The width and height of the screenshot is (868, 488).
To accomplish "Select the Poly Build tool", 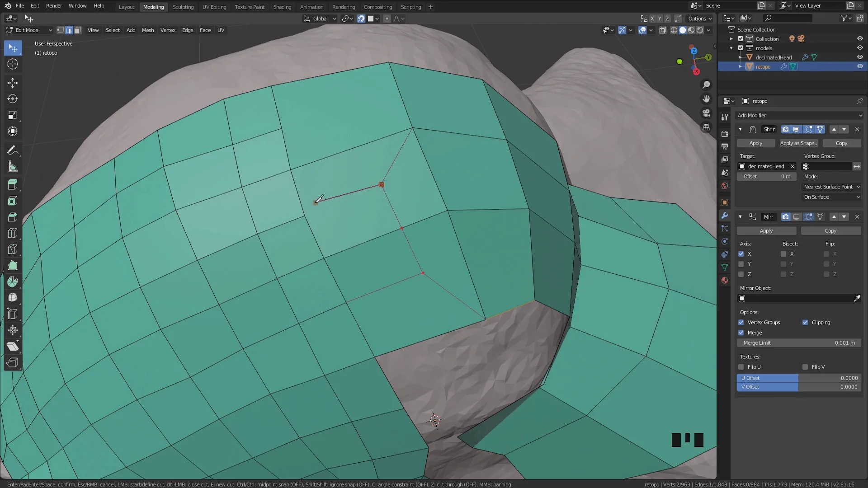I will click(13, 266).
